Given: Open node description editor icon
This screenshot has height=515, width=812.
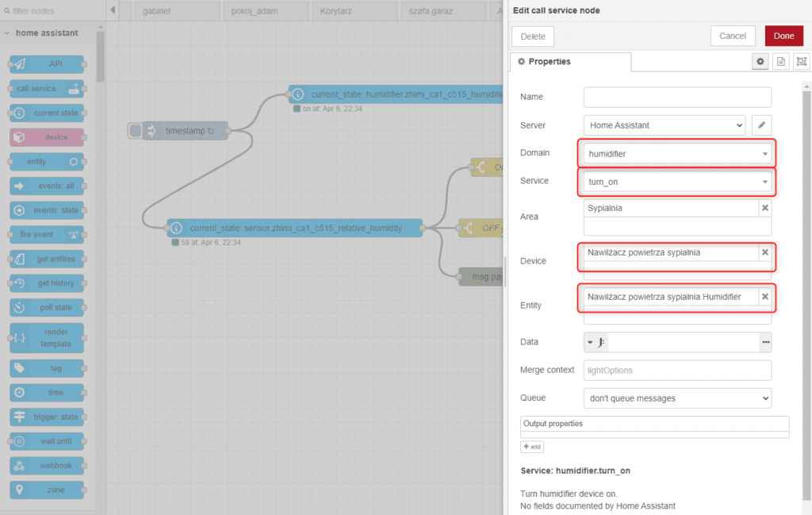Looking at the screenshot, I should 780,61.
